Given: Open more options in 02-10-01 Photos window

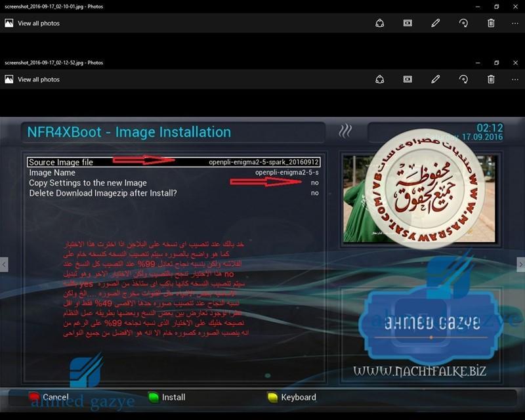Looking at the screenshot, I should click(x=515, y=23).
